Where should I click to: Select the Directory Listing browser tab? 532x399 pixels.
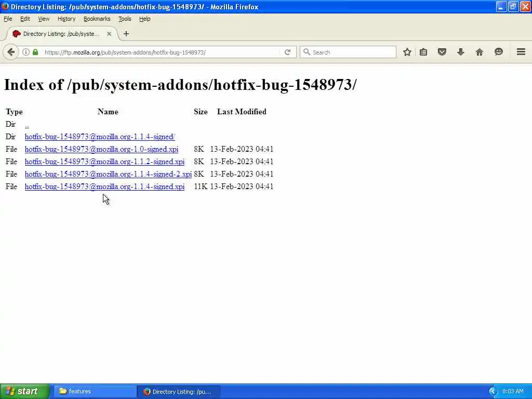[x=61, y=34]
